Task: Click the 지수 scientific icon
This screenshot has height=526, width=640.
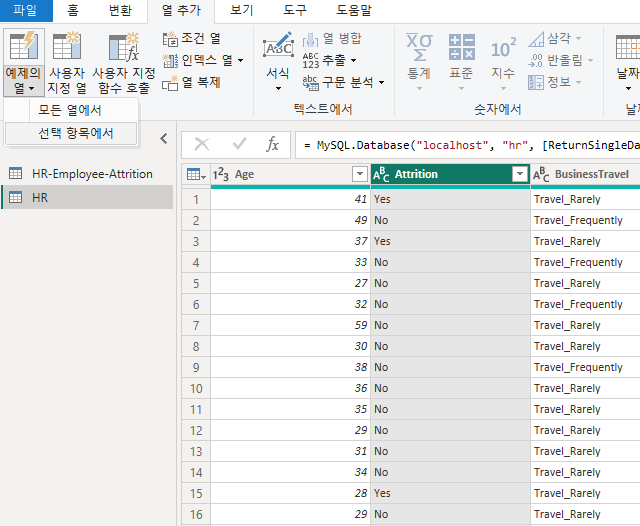Action: (503, 61)
